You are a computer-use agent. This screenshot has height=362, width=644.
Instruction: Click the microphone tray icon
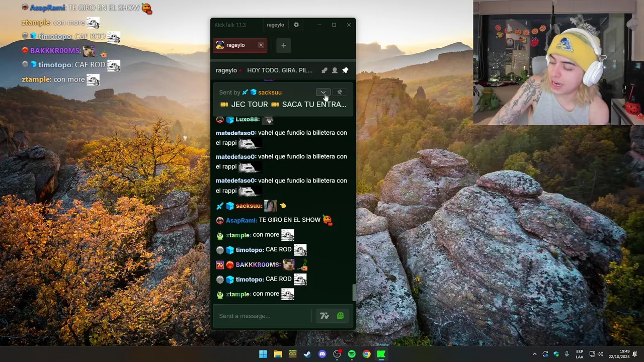click(x=567, y=354)
